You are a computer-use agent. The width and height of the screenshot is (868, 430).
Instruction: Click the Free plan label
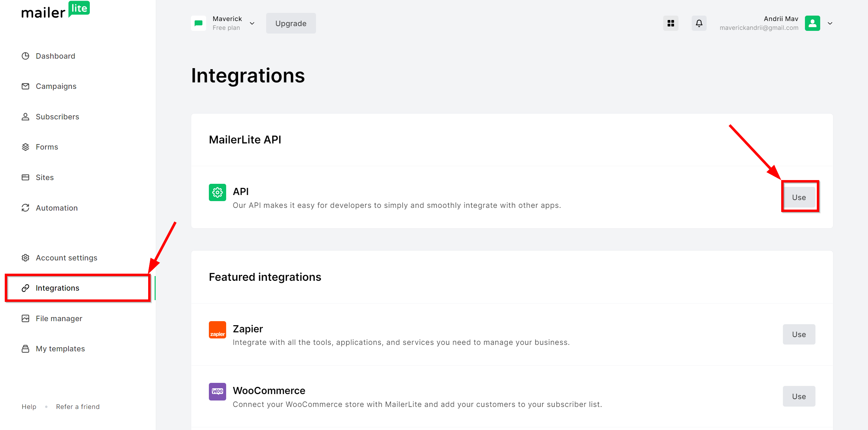pos(226,28)
